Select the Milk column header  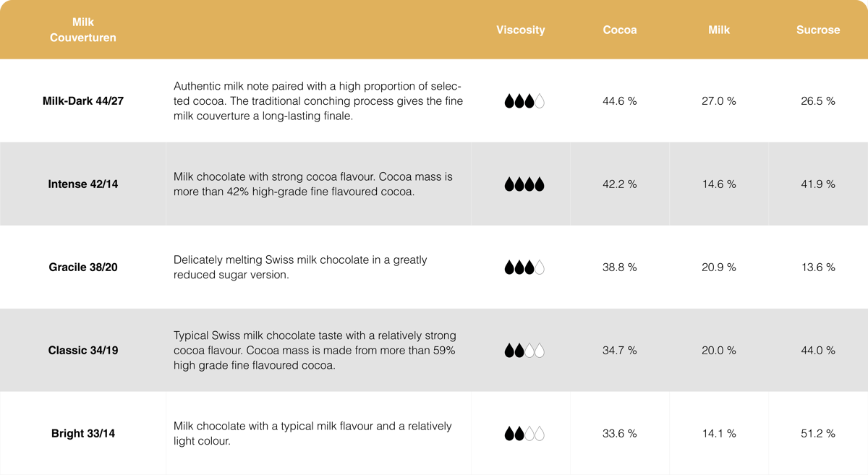[719, 30]
